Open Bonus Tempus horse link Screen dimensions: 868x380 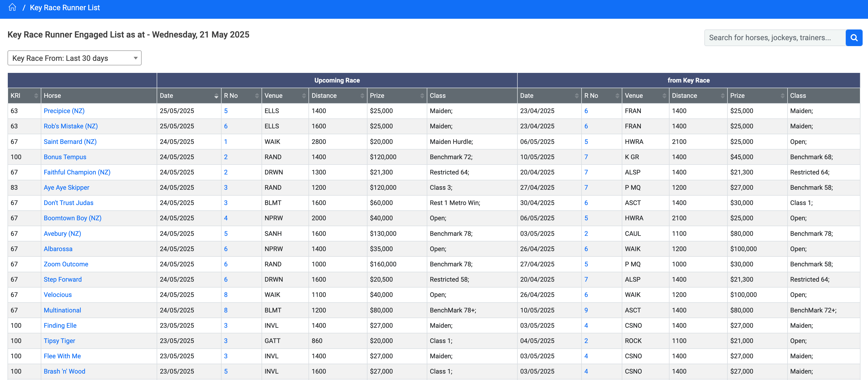[x=65, y=157]
